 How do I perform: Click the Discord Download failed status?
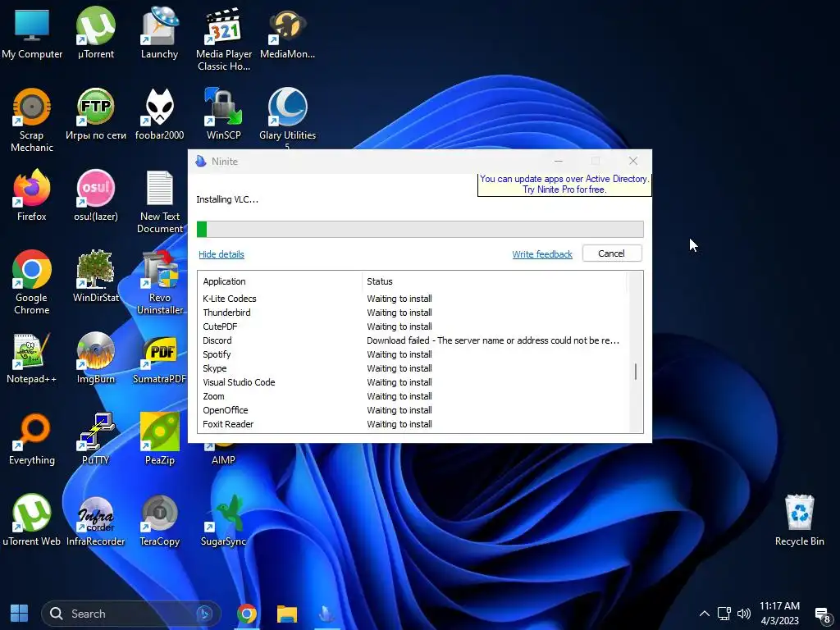493,340
